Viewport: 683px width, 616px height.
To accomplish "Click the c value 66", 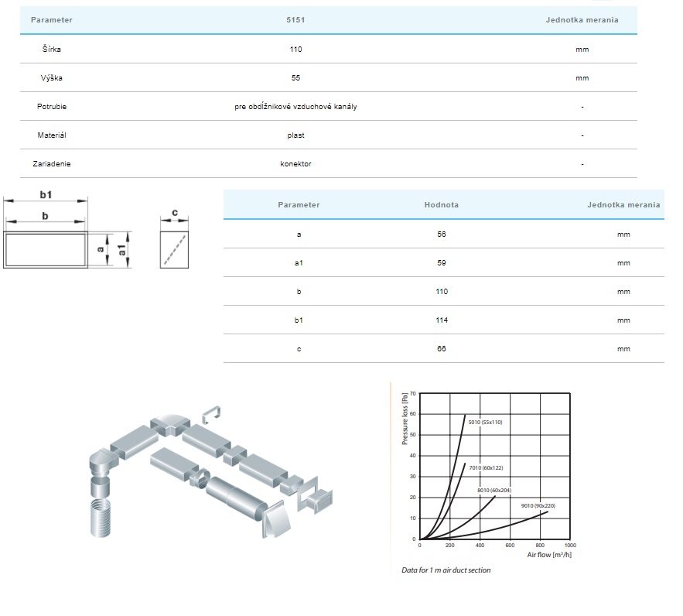I will pos(441,349).
